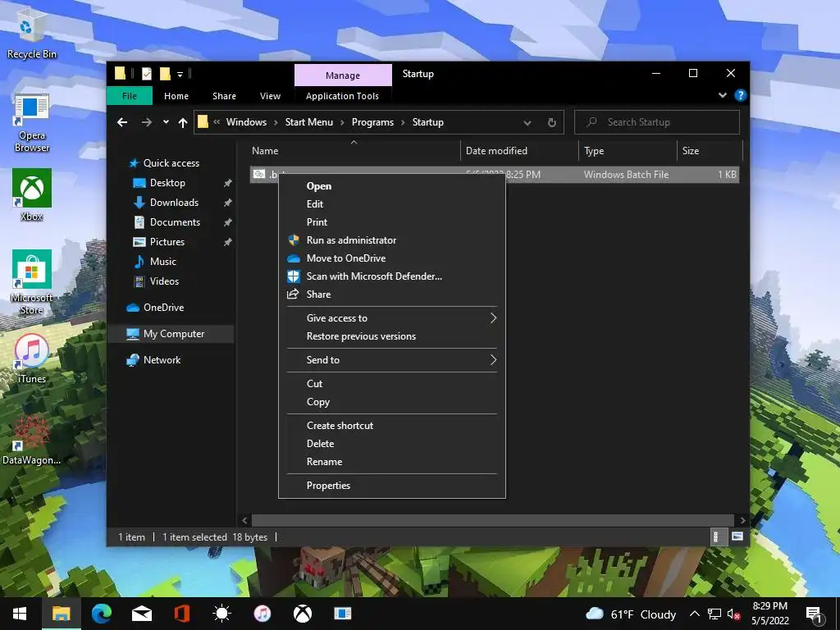Choose Open in context menu

click(391, 186)
